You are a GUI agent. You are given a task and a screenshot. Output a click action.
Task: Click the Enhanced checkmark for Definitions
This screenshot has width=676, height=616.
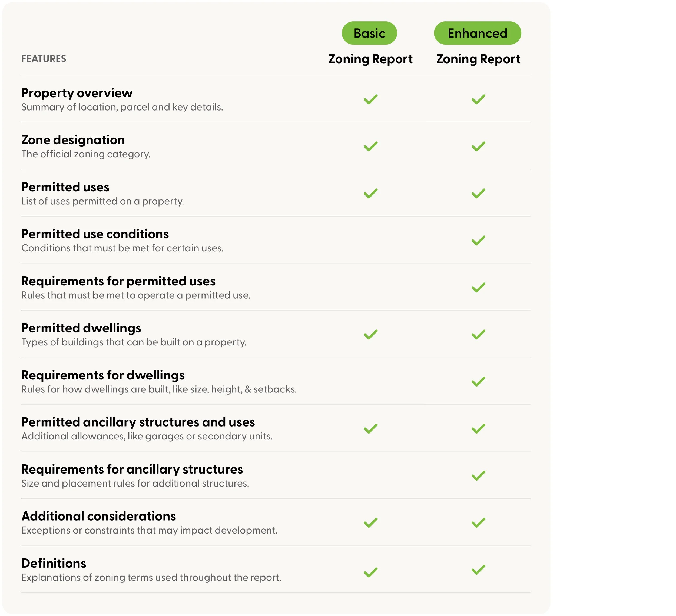pos(478,570)
